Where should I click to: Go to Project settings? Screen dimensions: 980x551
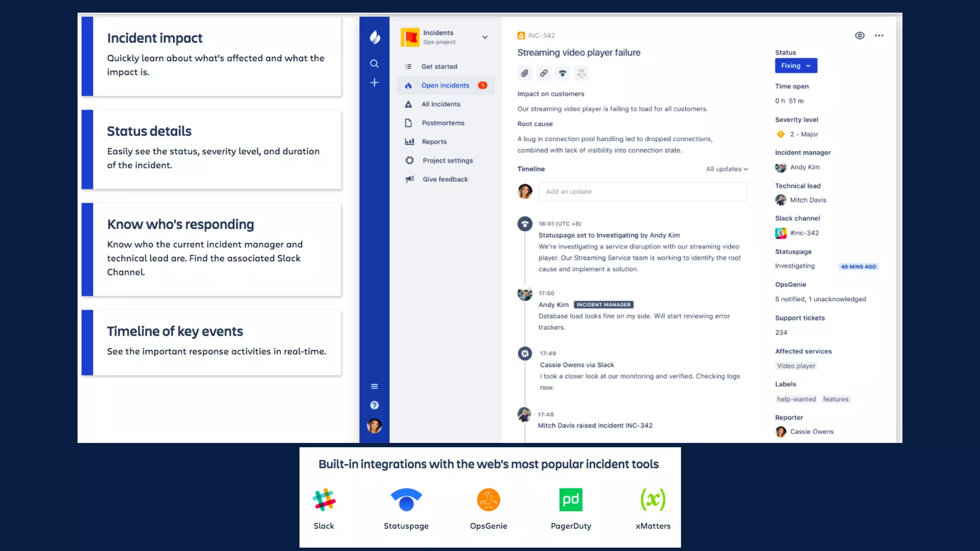tap(447, 161)
